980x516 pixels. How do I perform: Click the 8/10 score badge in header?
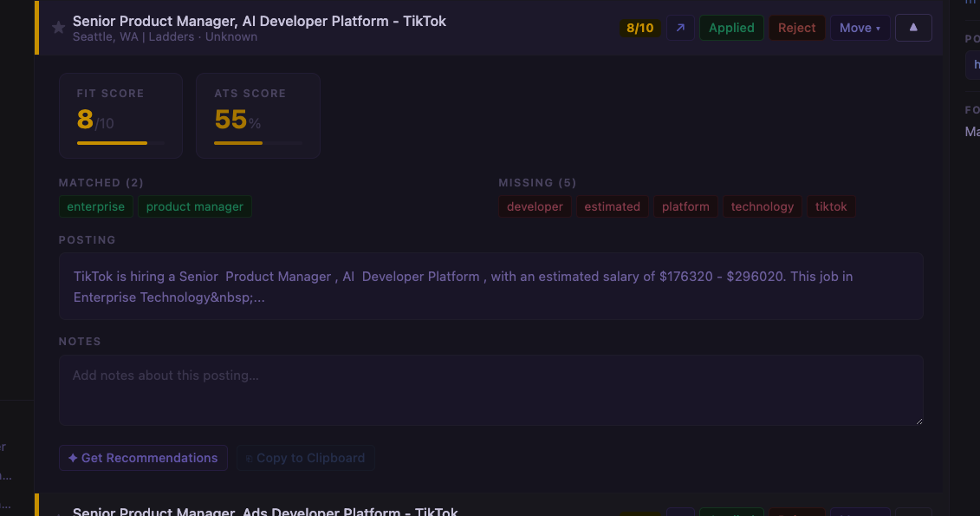[x=640, y=28]
